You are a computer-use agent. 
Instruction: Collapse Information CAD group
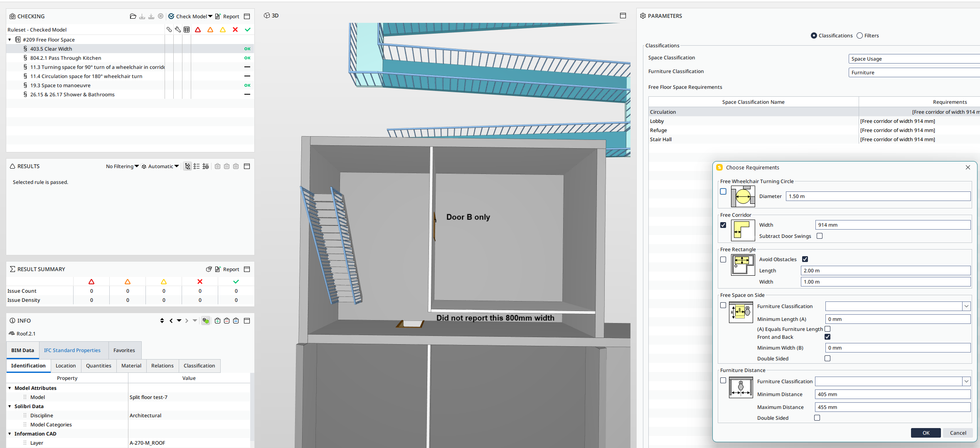pyautogui.click(x=10, y=434)
